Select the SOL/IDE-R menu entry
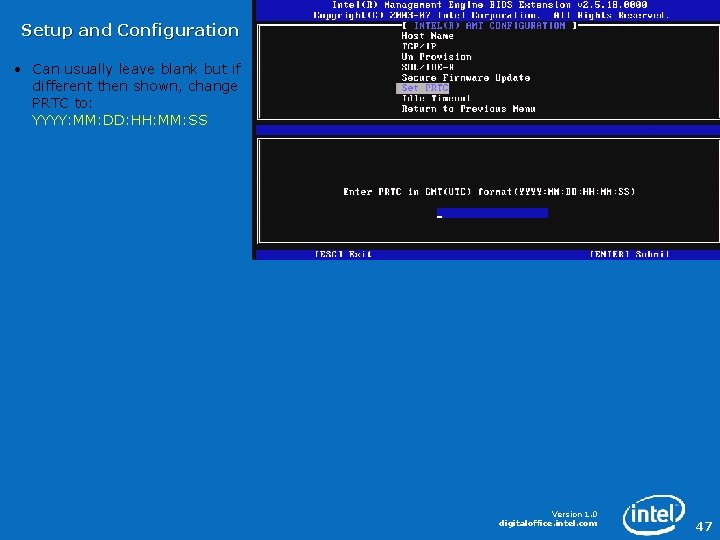 [428, 67]
